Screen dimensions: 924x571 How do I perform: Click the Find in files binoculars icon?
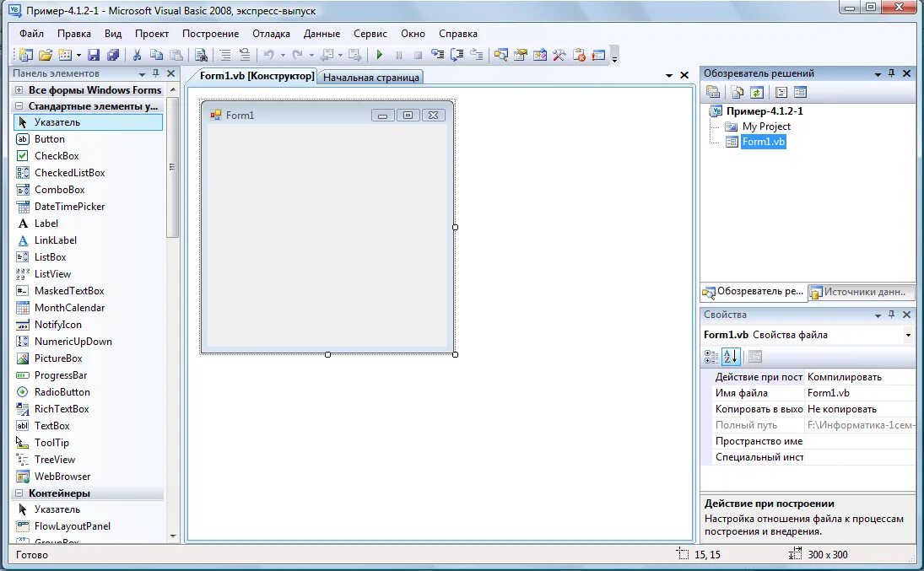tap(200, 55)
